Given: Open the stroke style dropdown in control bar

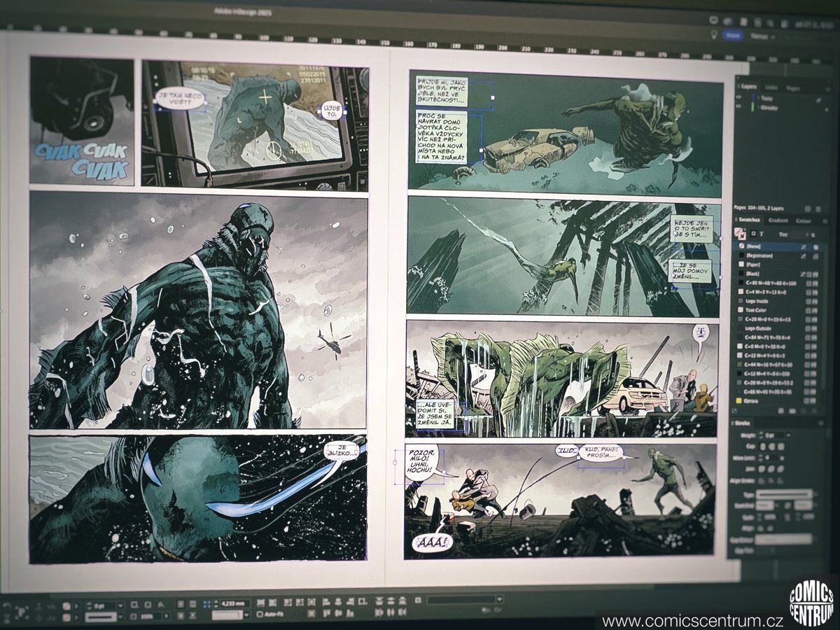Looking at the screenshot, I should [x=120, y=617].
